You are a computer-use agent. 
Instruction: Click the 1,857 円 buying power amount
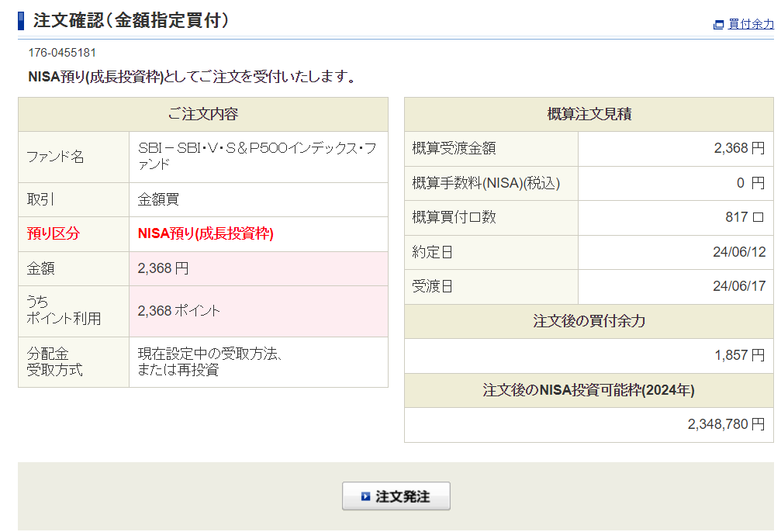point(739,355)
